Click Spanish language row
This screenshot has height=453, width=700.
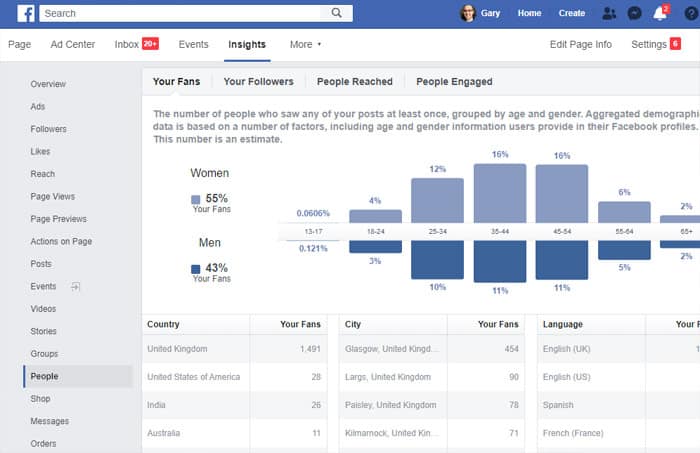(x=619, y=405)
